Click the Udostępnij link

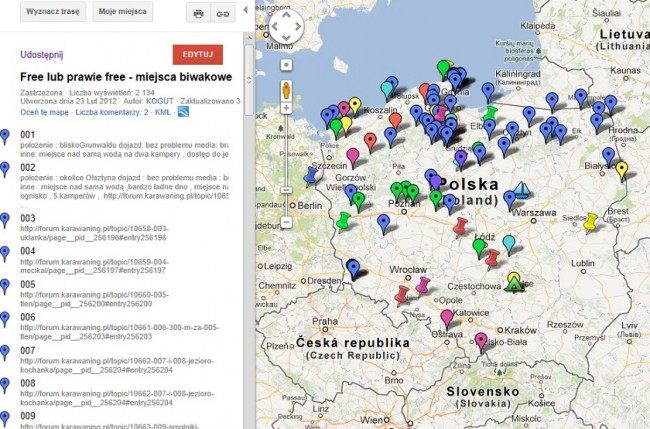(41, 54)
